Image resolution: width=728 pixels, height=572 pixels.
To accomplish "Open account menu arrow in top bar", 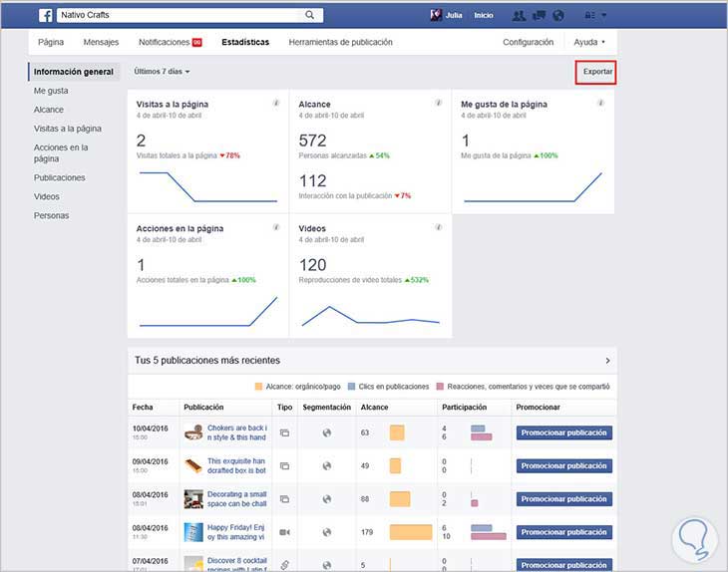I will pyautogui.click(x=604, y=15).
